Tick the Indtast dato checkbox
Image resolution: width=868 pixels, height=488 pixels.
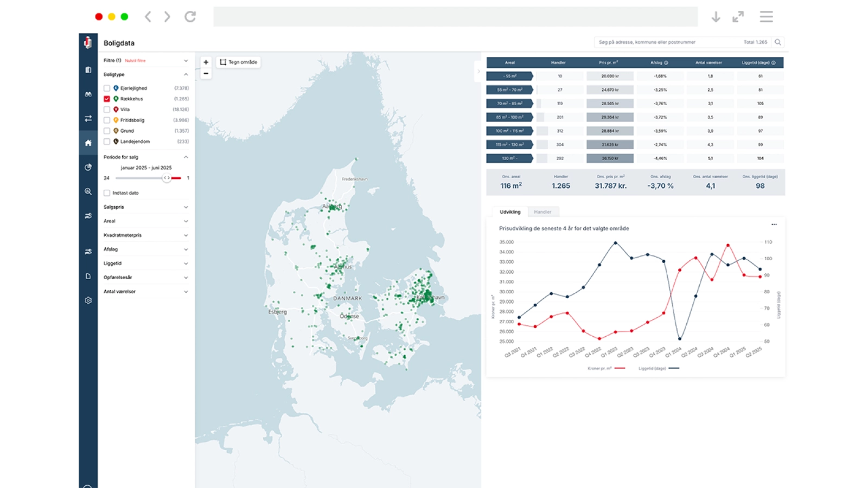coord(107,193)
